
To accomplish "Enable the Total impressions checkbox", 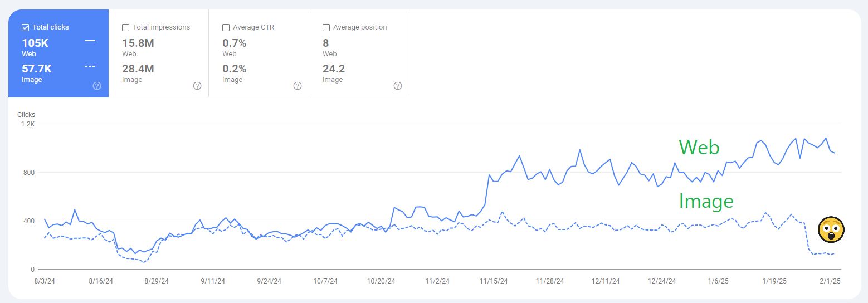I will click(125, 27).
